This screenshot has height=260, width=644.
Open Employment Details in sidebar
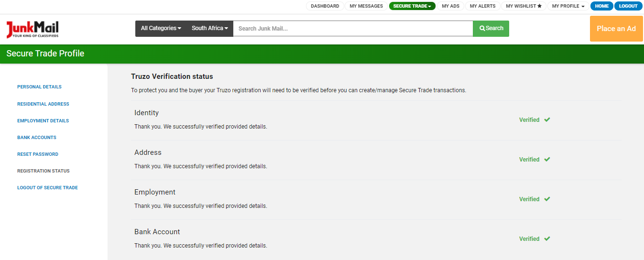point(43,121)
